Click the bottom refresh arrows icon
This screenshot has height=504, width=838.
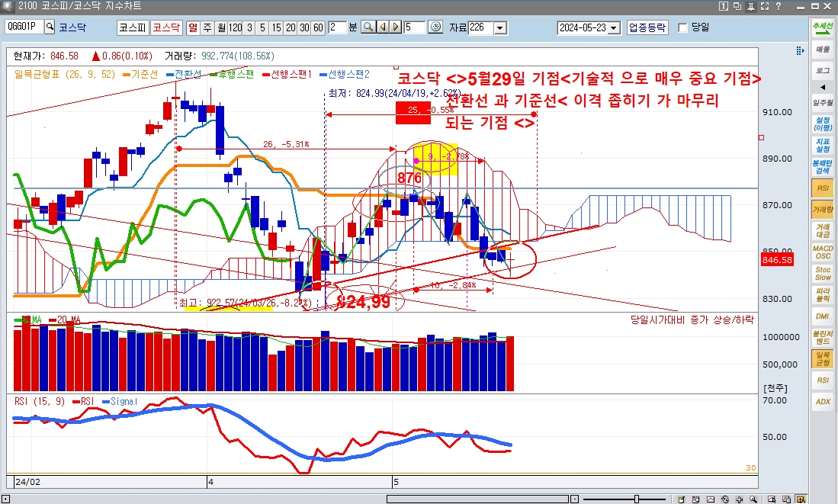pyautogui.click(x=724, y=499)
